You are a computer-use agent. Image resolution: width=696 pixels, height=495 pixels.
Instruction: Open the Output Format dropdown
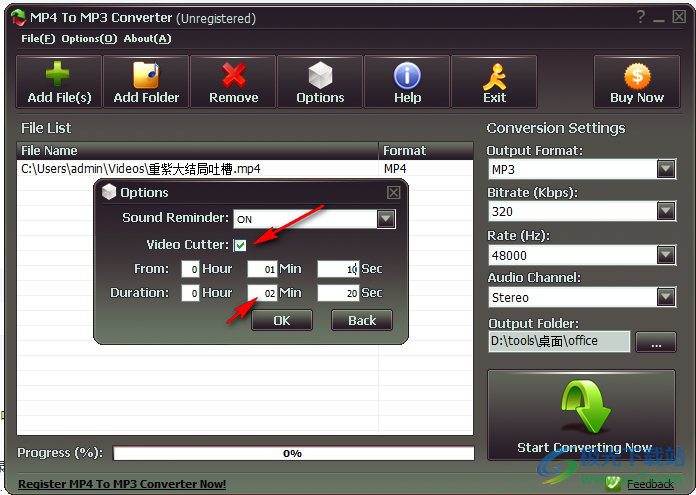(x=665, y=169)
